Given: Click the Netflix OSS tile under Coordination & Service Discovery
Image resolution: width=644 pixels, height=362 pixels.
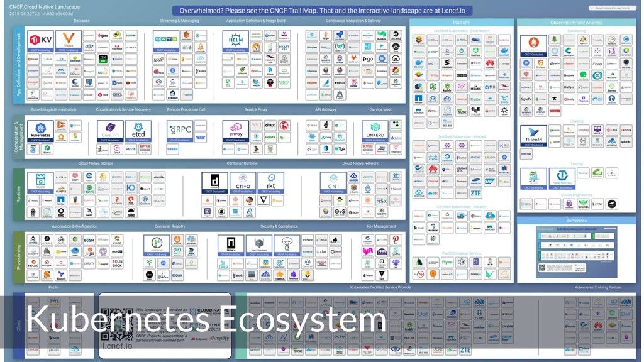Looking at the screenshot, I should tap(145, 149).
